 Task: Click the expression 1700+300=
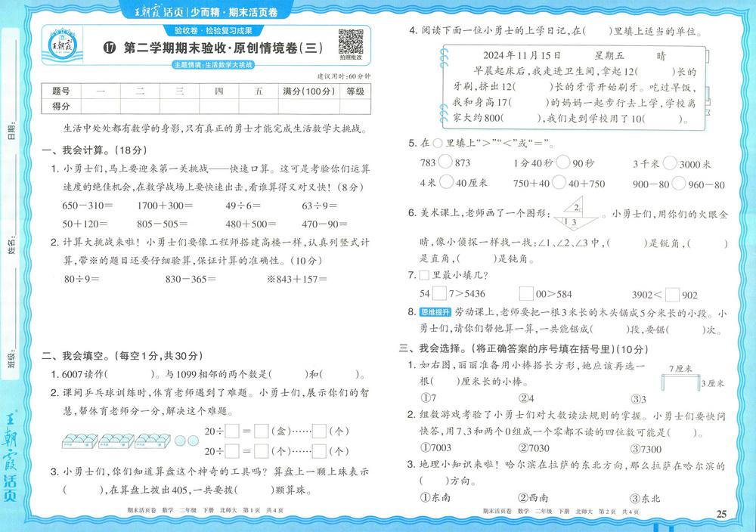165,206
